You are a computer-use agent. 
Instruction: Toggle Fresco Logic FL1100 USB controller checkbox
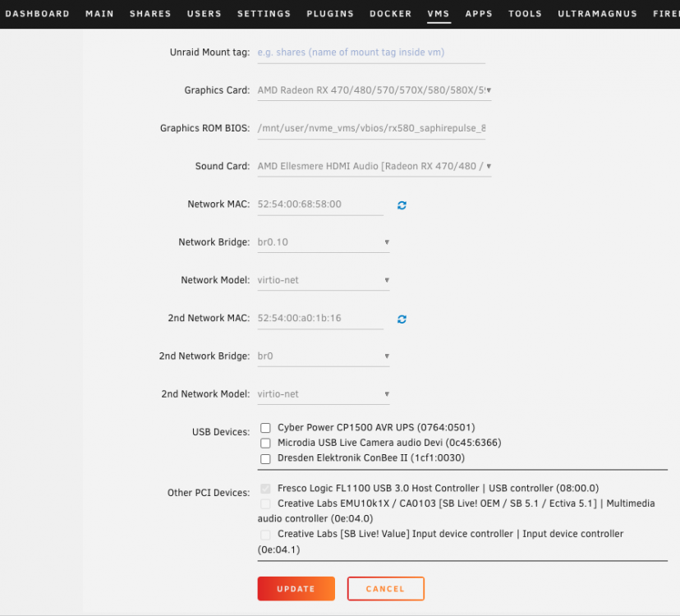[x=265, y=489]
